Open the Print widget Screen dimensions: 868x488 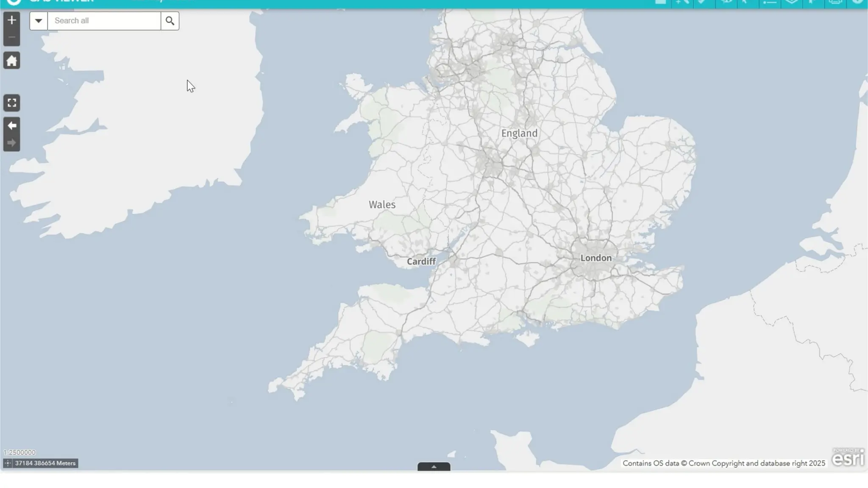[835, 2]
